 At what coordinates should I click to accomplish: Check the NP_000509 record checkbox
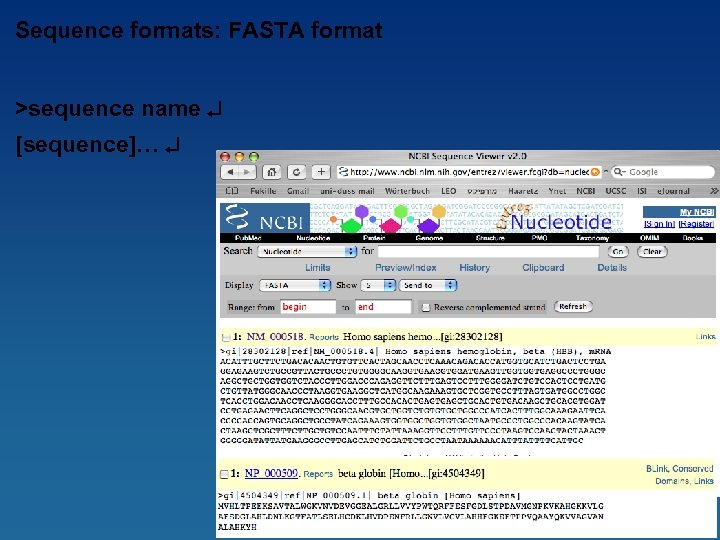click(224, 474)
